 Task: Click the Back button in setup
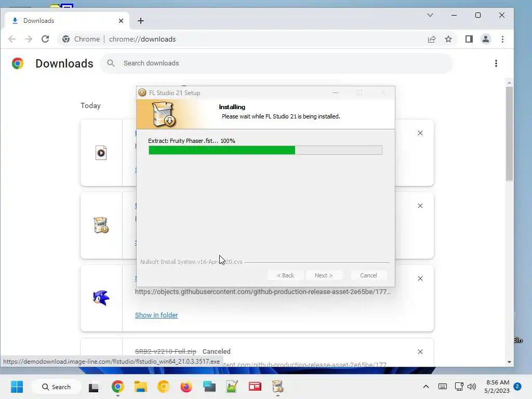pyautogui.click(x=285, y=275)
